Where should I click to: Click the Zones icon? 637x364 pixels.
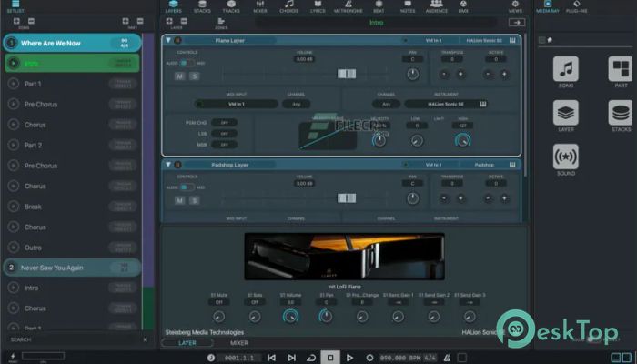pyautogui.click(x=221, y=23)
